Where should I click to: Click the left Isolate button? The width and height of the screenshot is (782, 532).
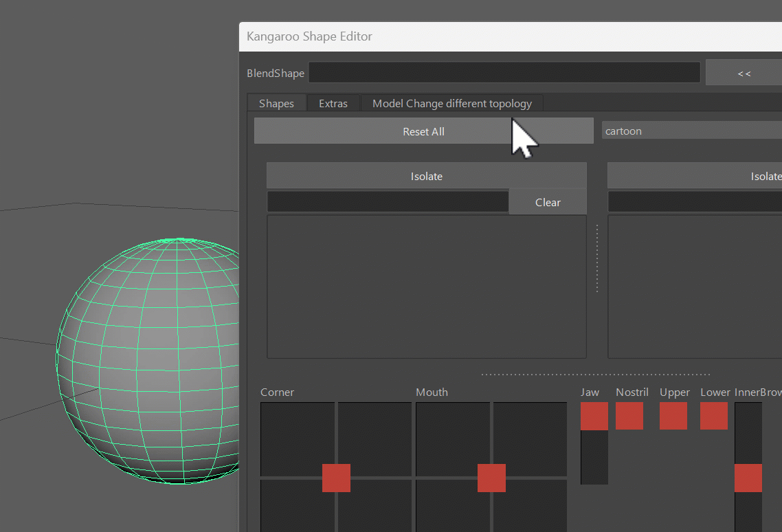(427, 176)
